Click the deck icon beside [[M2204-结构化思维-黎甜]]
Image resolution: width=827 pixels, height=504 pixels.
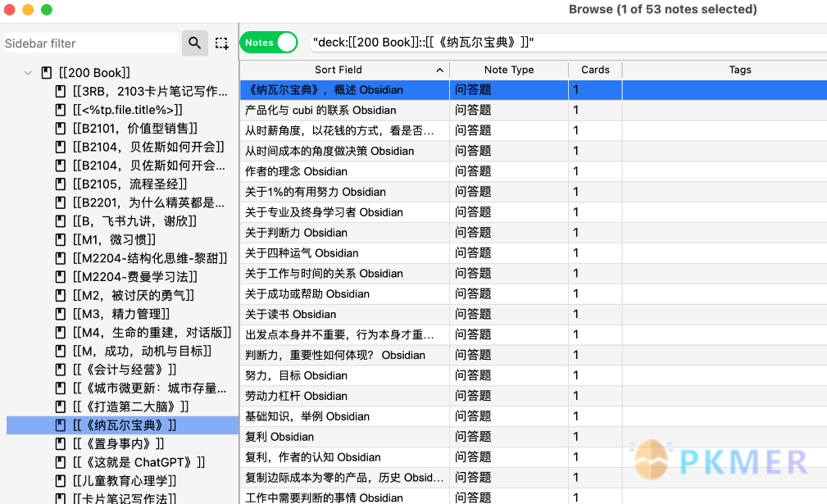[x=61, y=258]
